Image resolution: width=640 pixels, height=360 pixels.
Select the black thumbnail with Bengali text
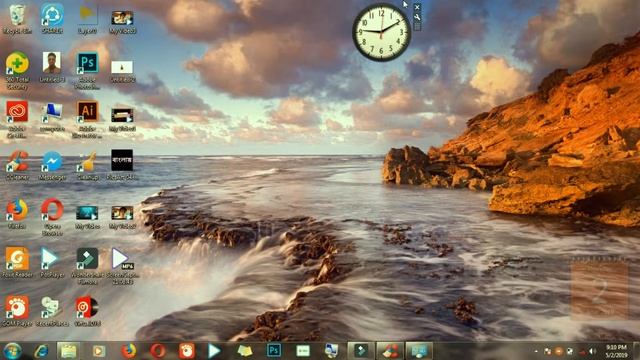click(x=122, y=164)
